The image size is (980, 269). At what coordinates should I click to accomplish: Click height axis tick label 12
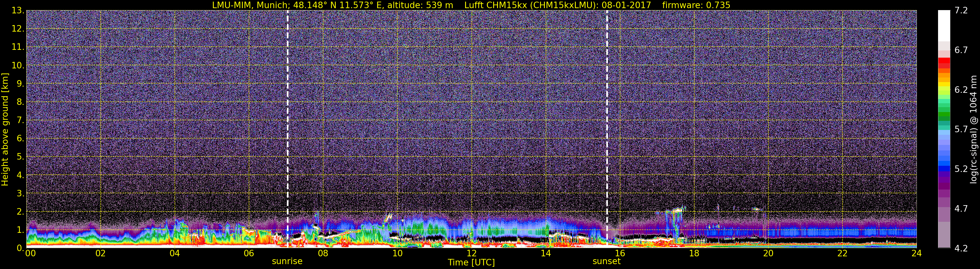18,29
